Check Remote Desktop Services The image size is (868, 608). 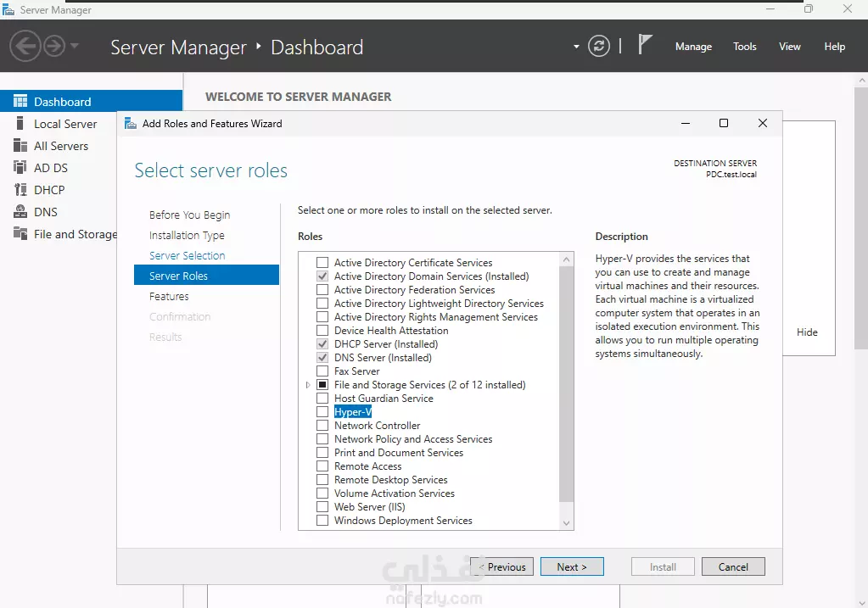[x=322, y=479]
